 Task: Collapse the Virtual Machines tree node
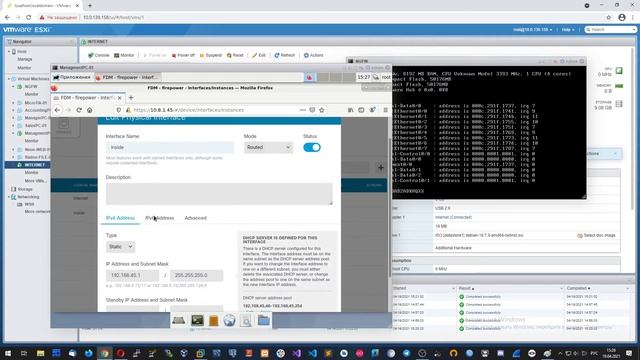tap(9, 79)
